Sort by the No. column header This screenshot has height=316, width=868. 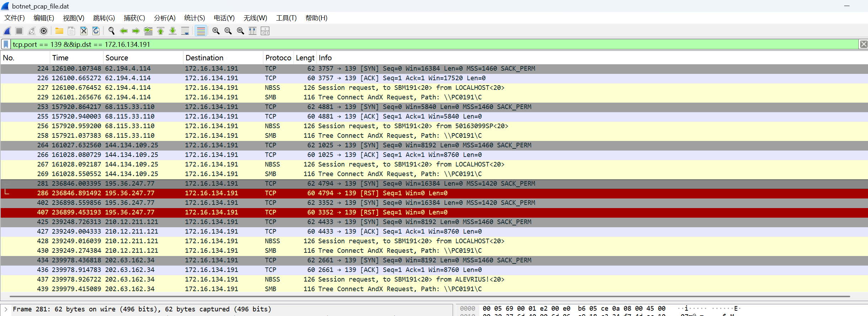pyautogui.click(x=25, y=58)
